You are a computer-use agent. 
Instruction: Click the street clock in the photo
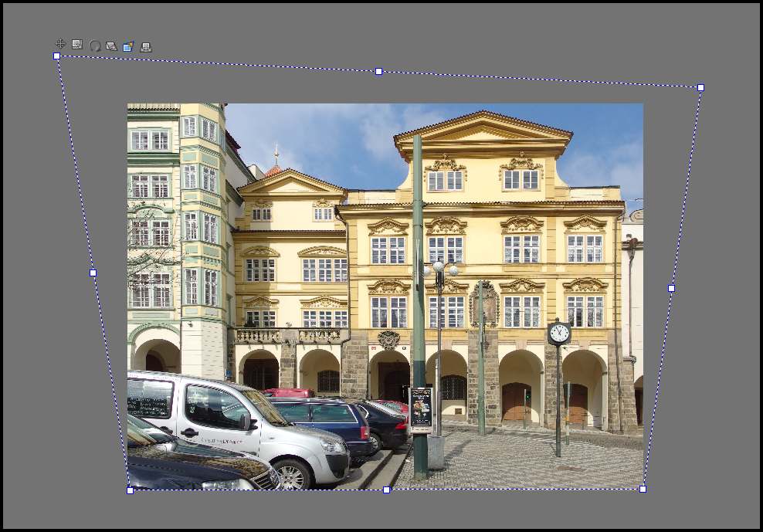tap(559, 333)
